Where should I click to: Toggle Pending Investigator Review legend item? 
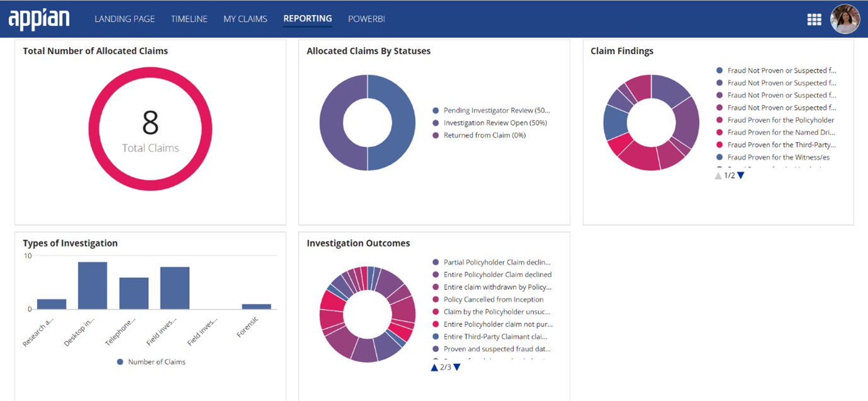tap(495, 110)
